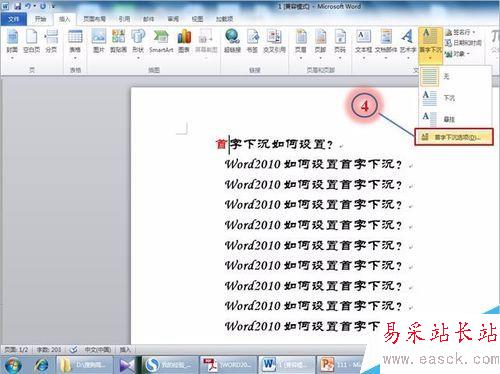Click the 书签 (Bookmark) icon
This screenshot has height=374, width=500.
252,42
